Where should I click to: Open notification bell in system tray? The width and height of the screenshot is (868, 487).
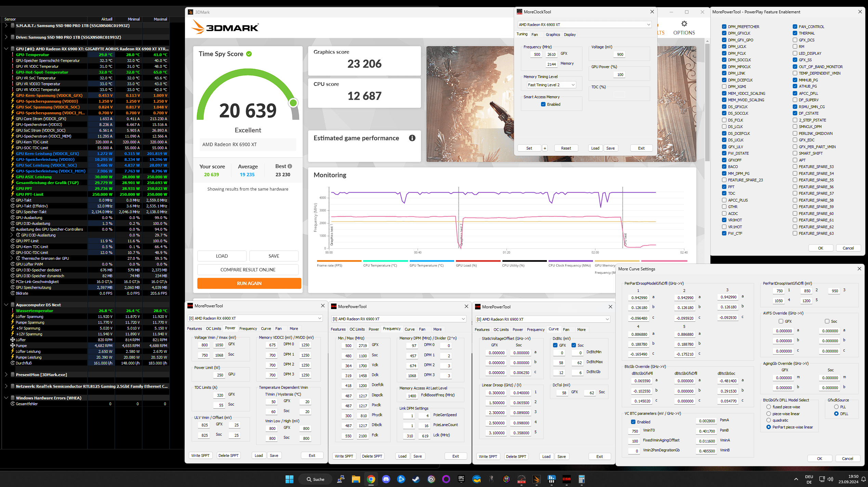pos(864,479)
